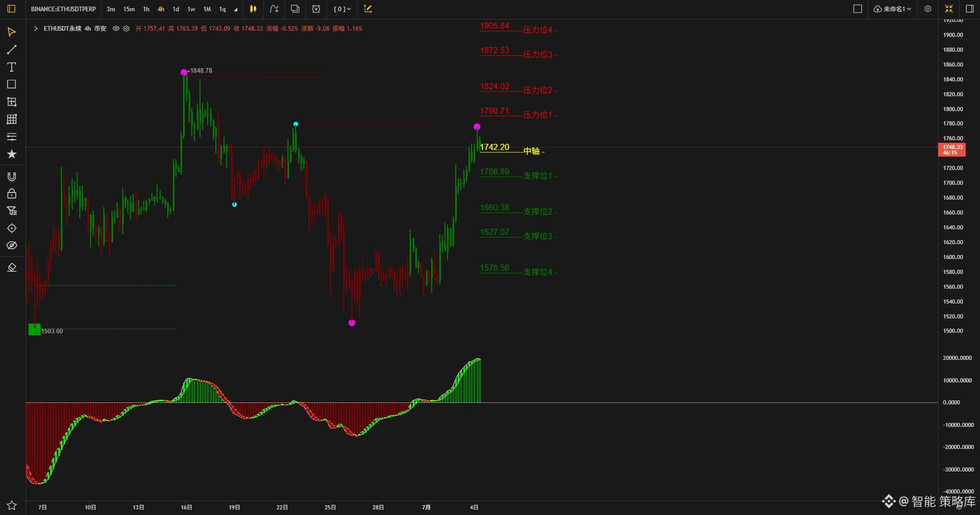This screenshot has width=980, height=515.
Task: Open favorite drawing tools star
Action: (x=12, y=154)
